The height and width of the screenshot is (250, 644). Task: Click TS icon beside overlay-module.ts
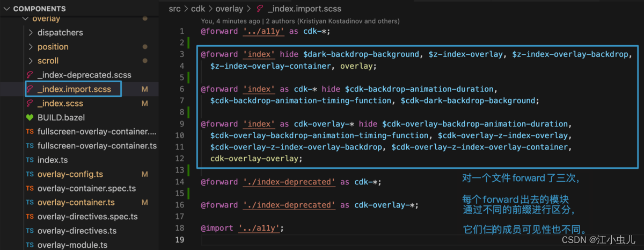coord(30,245)
